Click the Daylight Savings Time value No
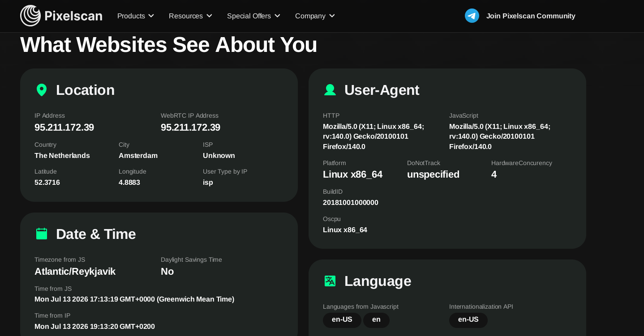 167,272
